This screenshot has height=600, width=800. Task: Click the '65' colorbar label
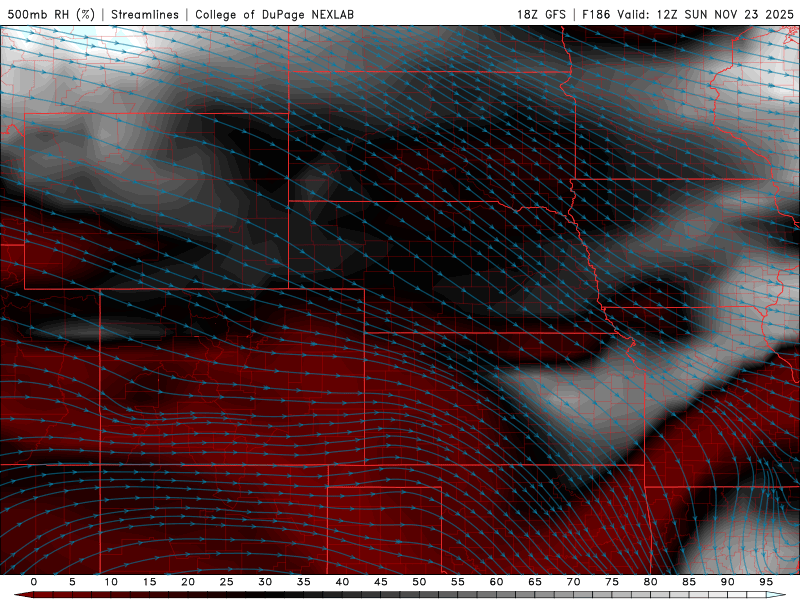point(535,582)
